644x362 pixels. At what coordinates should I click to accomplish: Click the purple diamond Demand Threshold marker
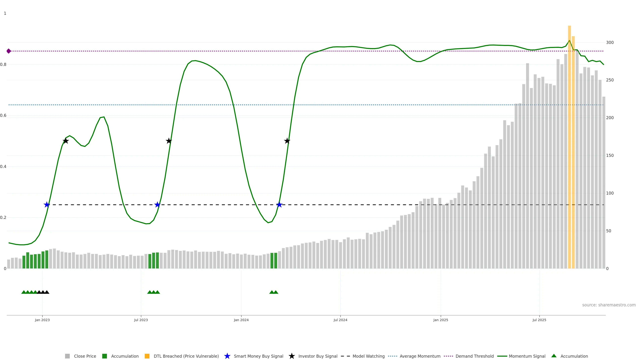click(9, 51)
